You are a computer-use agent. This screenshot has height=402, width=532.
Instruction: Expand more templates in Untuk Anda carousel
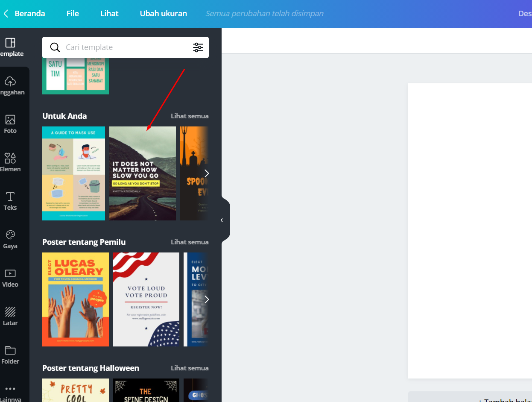click(x=207, y=173)
